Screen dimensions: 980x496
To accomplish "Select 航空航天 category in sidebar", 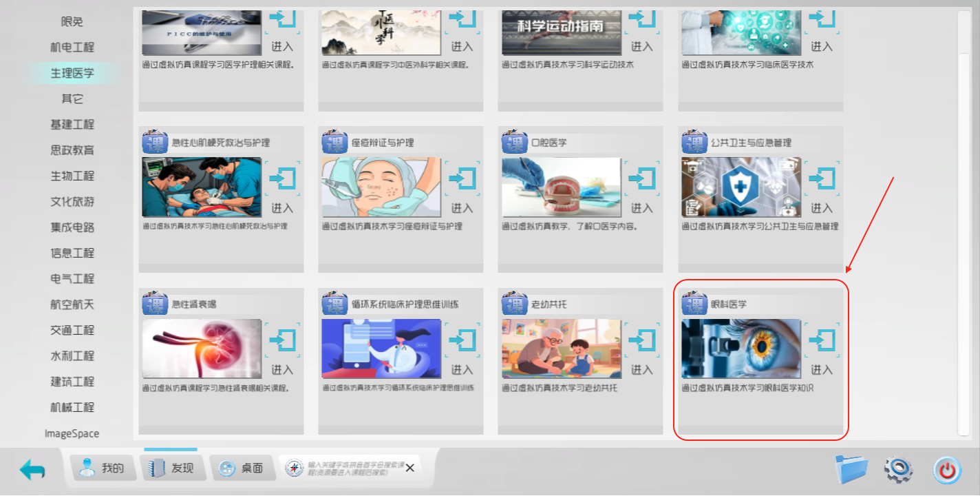I will click(x=72, y=304).
